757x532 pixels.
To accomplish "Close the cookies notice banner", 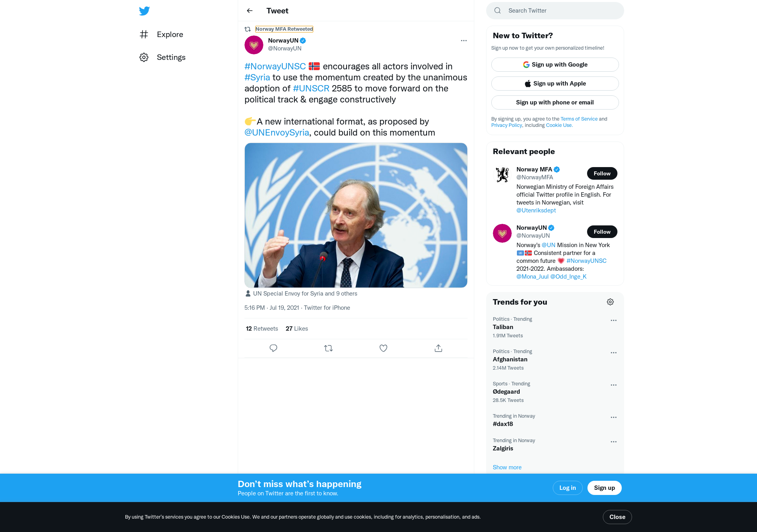I will [617, 517].
